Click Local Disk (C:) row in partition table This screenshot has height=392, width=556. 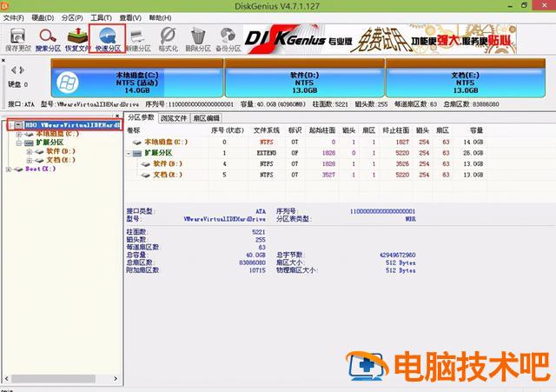(x=307, y=142)
